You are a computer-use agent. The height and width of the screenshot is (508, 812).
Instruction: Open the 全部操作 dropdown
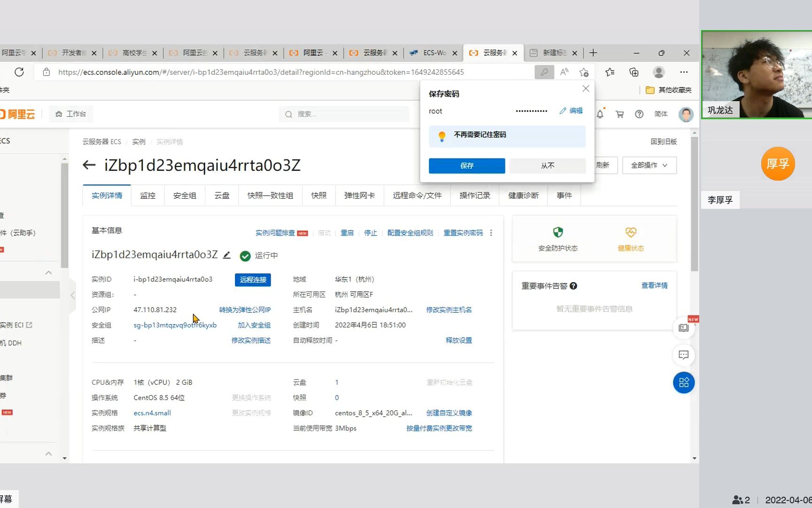[x=649, y=165]
